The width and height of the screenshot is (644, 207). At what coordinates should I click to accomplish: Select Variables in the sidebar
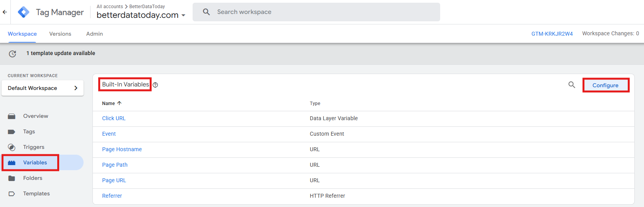(35, 162)
